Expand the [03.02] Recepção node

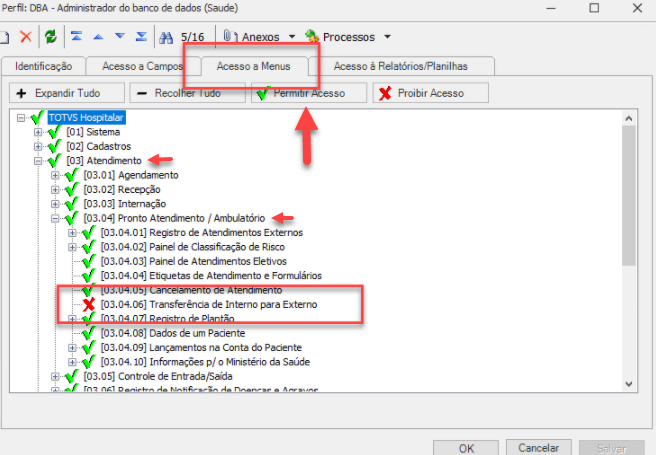[x=55, y=189]
